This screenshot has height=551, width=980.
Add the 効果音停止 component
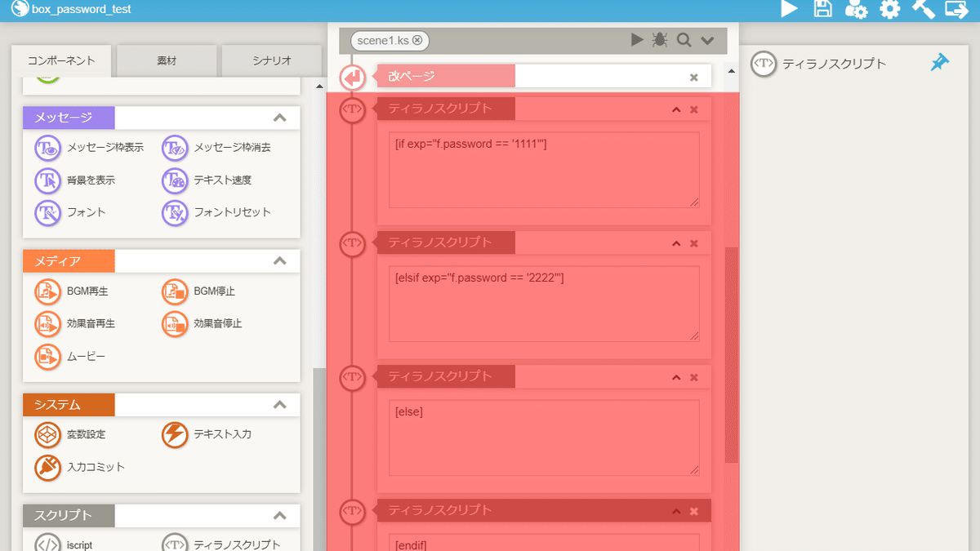(x=202, y=323)
